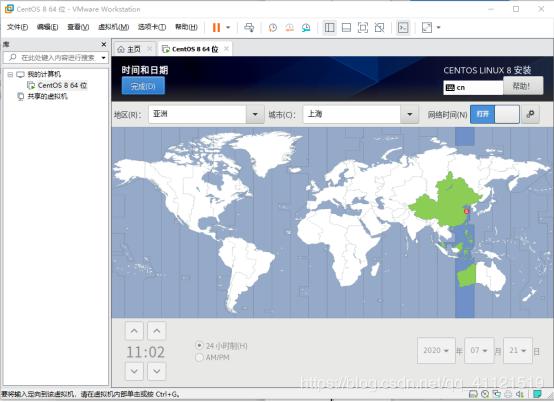Toggle the thumbnail bar view icon
This screenshot has height=402, width=554.
click(346, 28)
